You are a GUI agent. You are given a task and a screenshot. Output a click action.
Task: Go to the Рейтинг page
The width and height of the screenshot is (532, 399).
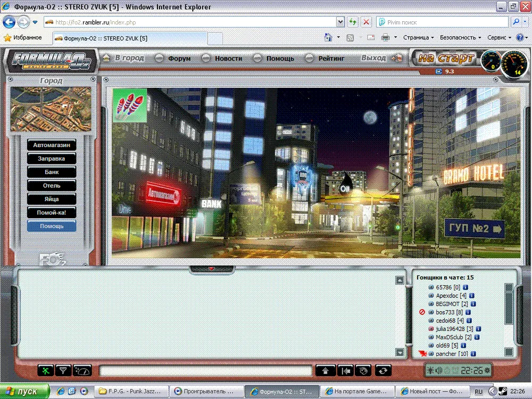pos(331,59)
